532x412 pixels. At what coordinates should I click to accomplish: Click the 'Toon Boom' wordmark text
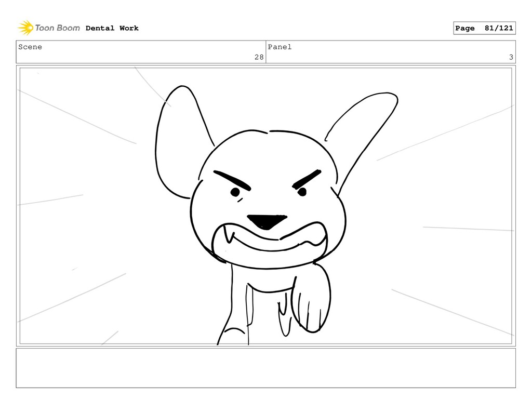tap(58, 28)
